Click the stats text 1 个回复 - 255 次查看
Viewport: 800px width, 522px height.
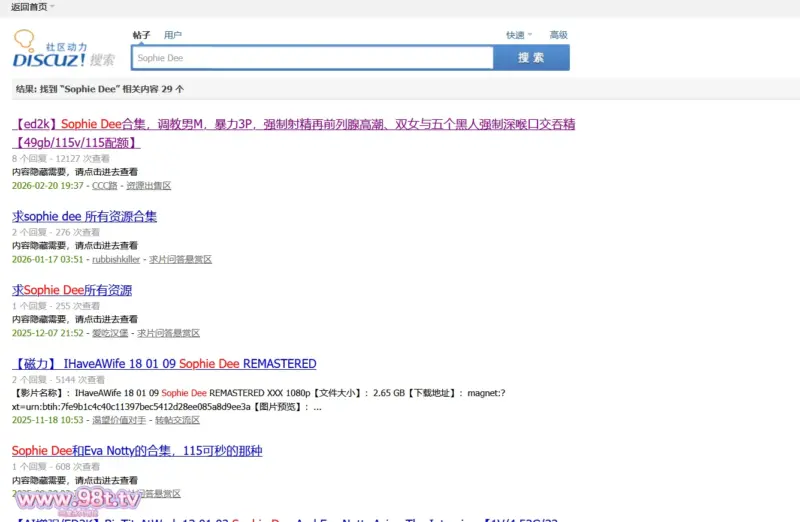[56, 306]
